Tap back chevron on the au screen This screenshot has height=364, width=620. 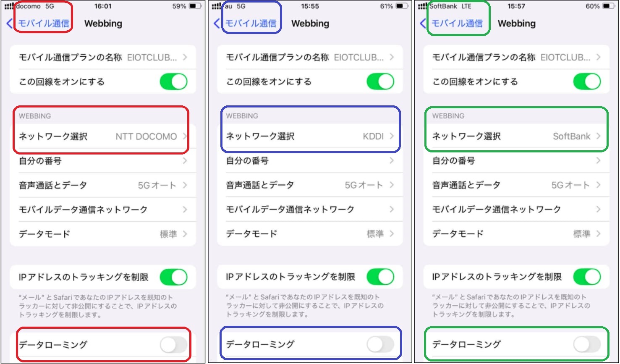[x=217, y=24]
